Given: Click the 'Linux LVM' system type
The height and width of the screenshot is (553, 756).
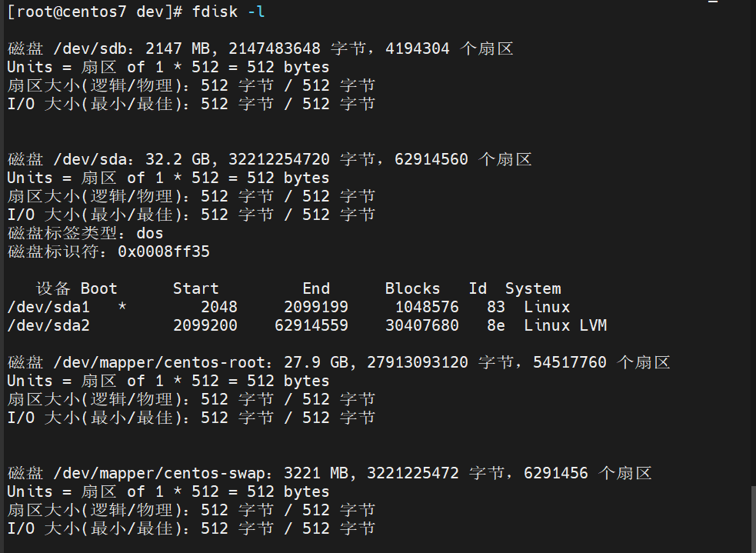Looking at the screenshot, I should pyautogui.click(x=565, y=325).
